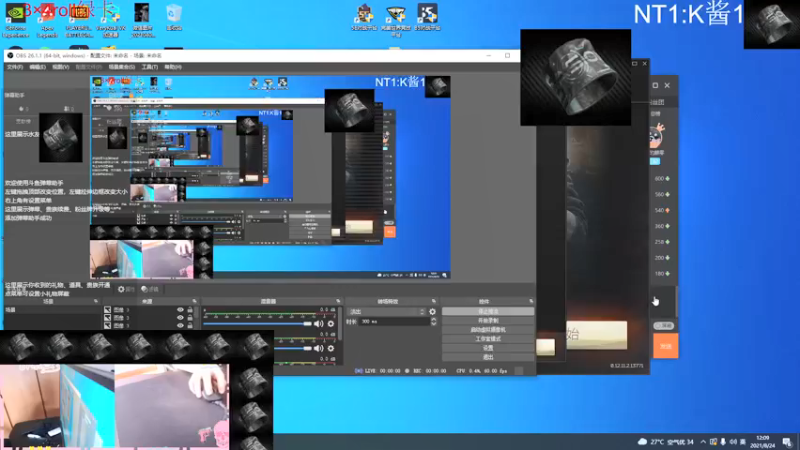
Task: Open settings gear of second mixer channel
Action: click(331, 348)
